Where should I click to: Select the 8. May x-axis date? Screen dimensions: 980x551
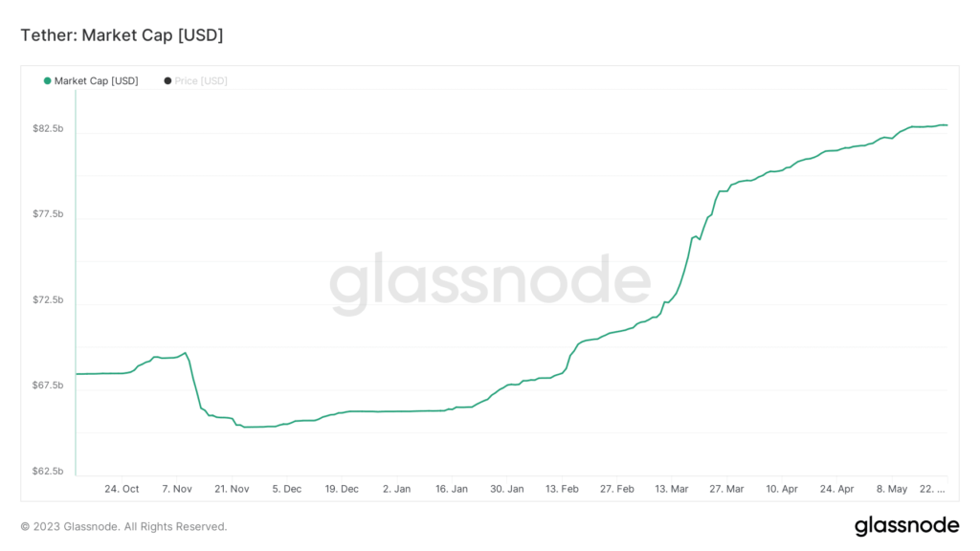point(893,489)
